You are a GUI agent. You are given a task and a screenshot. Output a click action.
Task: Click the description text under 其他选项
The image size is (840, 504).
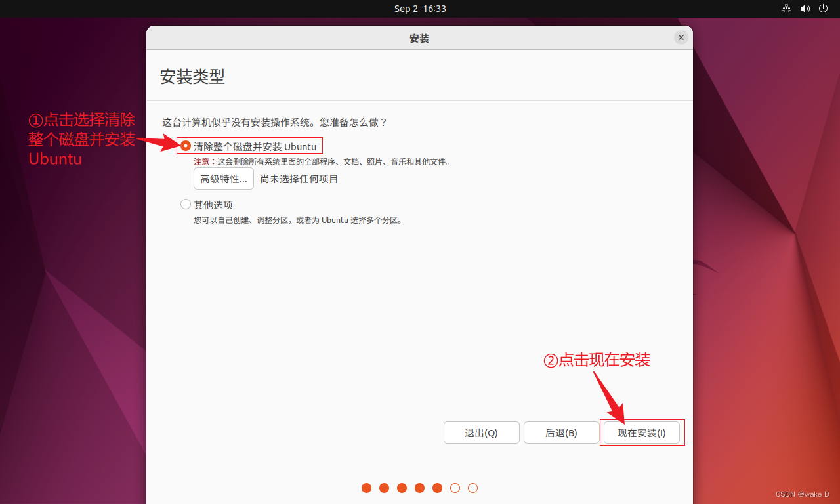pyautogui.click(x=297, y=220)
